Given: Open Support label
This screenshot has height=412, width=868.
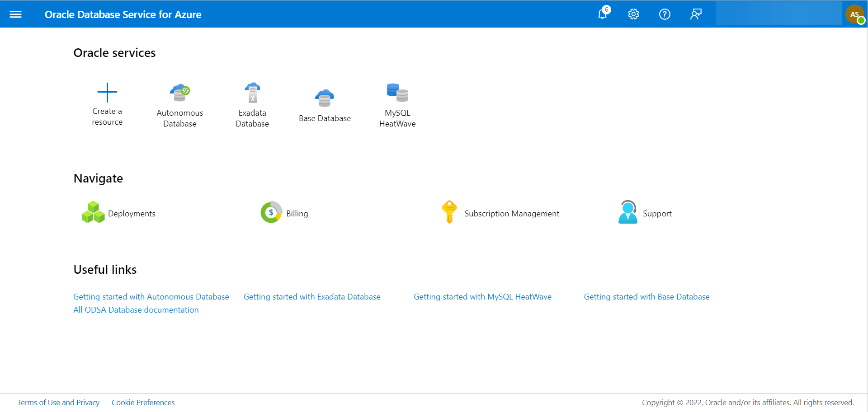Looking at the screenshot, I should [x=657, y=214].
